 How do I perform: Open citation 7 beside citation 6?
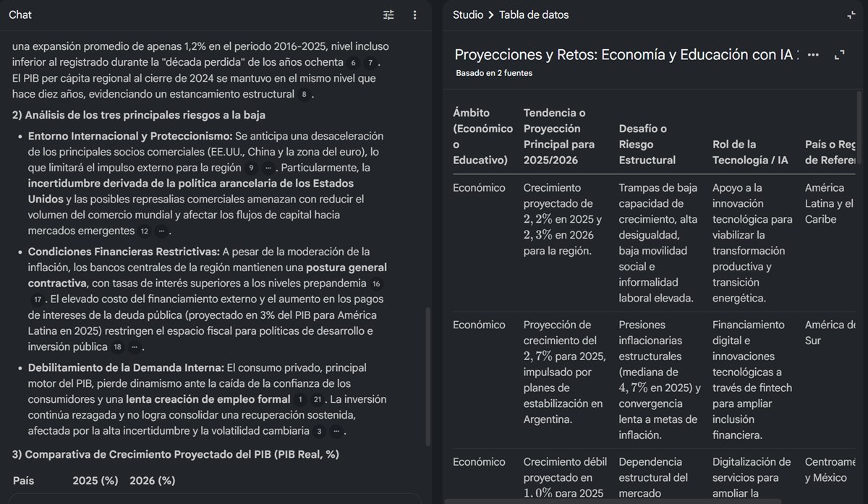coord(370,63)
